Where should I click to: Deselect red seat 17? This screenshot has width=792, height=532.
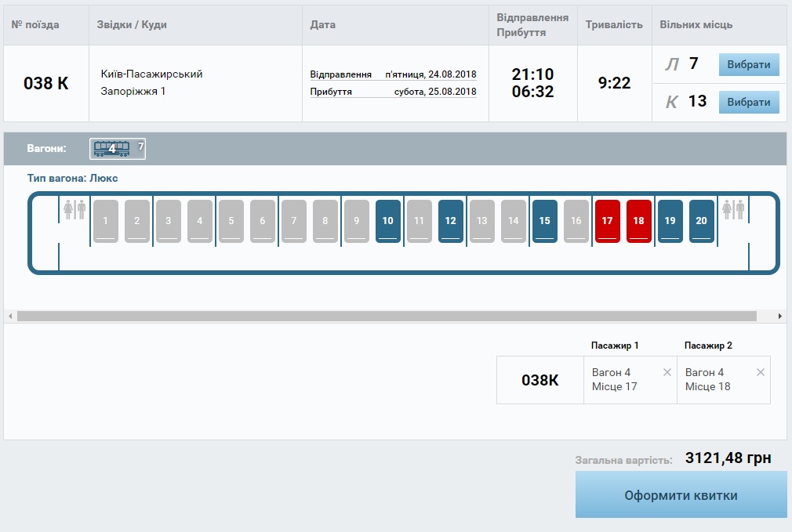[x=607, y=221]
